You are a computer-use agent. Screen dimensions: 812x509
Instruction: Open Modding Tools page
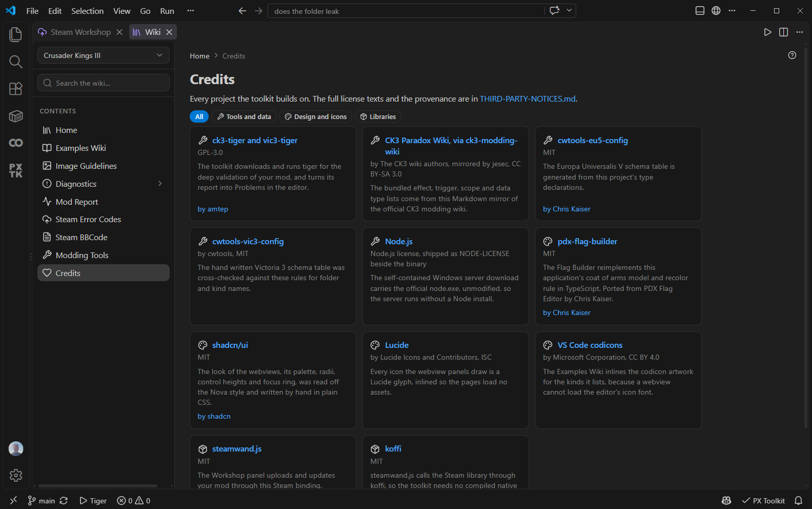104,256
